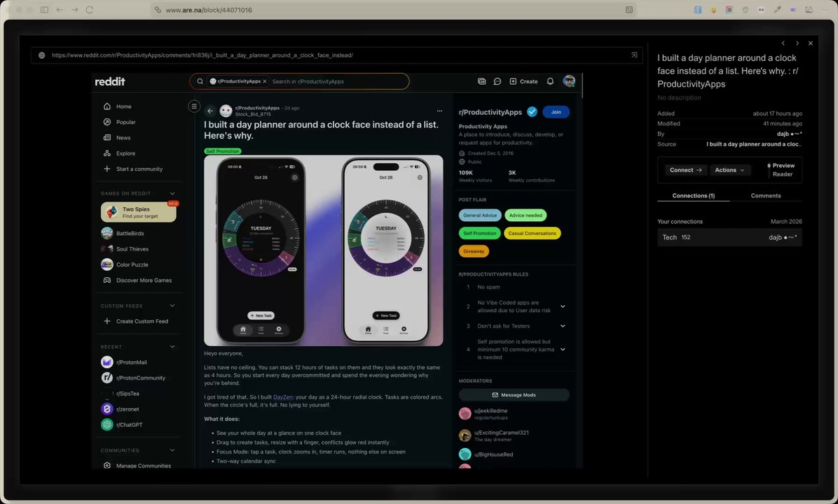Remove r/ProductivityApps search filter chip

tap(265, 82)
